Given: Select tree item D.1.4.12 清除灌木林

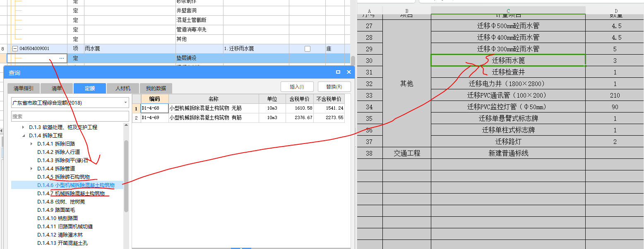Looking at the screenshot, I should (60, 235).
